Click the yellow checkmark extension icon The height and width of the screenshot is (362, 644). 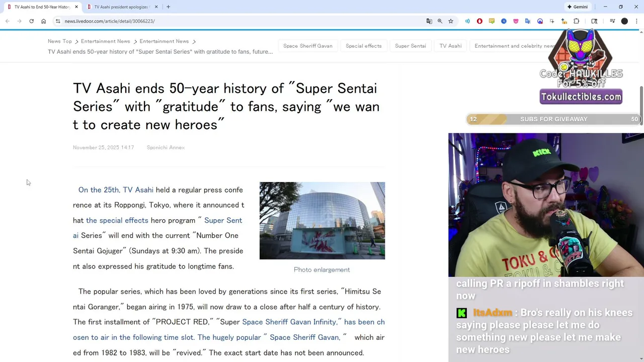click(492, 21)
